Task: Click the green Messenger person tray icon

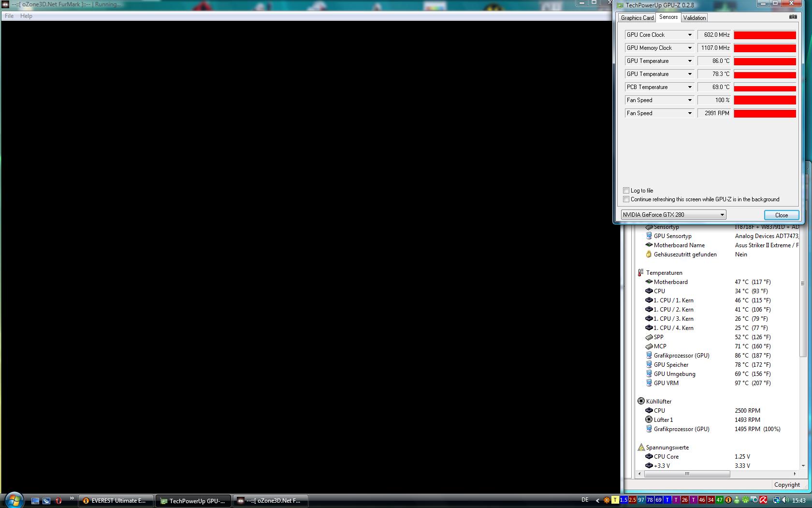Action: pyautogui.click(x=737, y=500)
